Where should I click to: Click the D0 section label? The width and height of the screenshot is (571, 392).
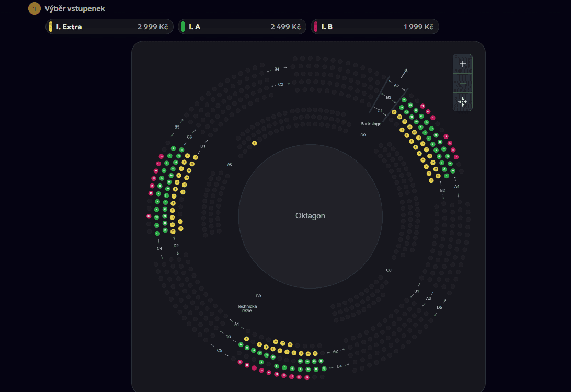[363, 135]
